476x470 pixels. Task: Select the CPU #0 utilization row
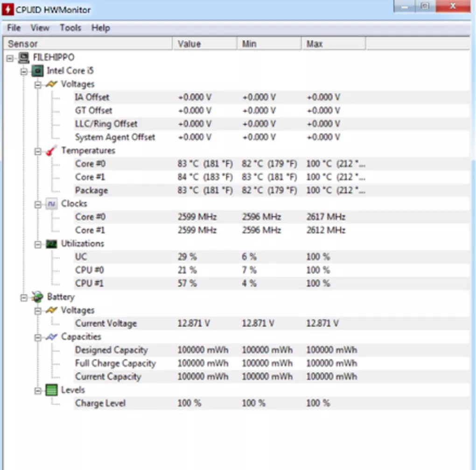point(272,270)
